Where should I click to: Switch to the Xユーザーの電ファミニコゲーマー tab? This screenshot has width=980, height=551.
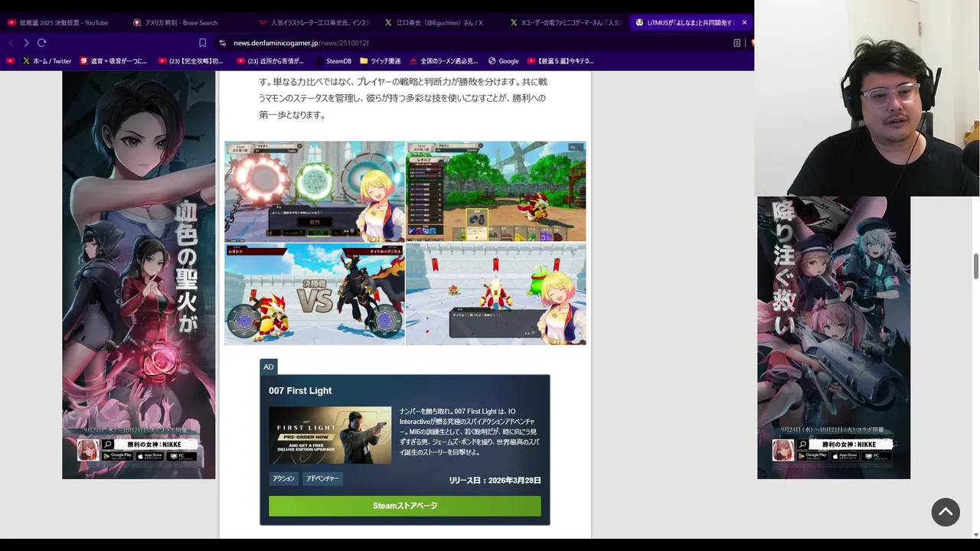click(567, 23)
